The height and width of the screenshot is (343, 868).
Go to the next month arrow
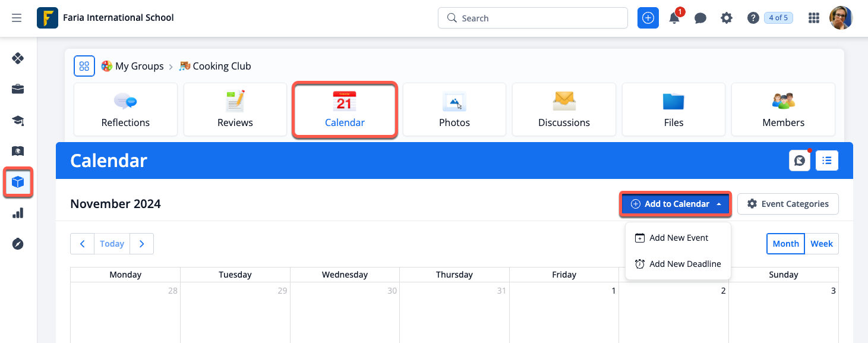(141, 244)
